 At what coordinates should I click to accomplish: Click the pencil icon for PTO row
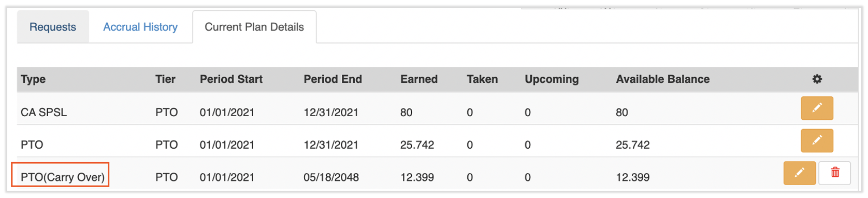(817, 140)
